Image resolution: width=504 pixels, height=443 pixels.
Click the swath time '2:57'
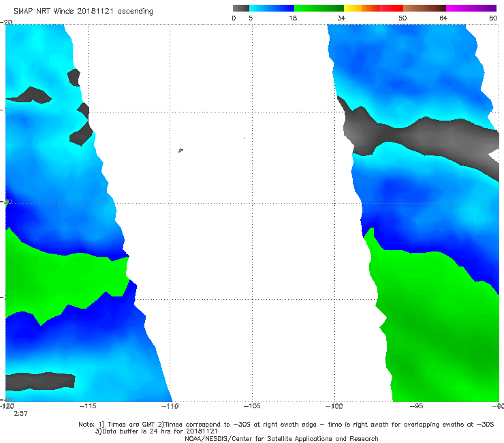(20, 414)
